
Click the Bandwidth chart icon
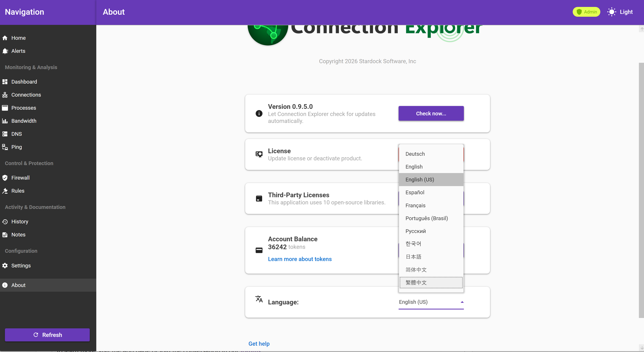coord(5,121)
